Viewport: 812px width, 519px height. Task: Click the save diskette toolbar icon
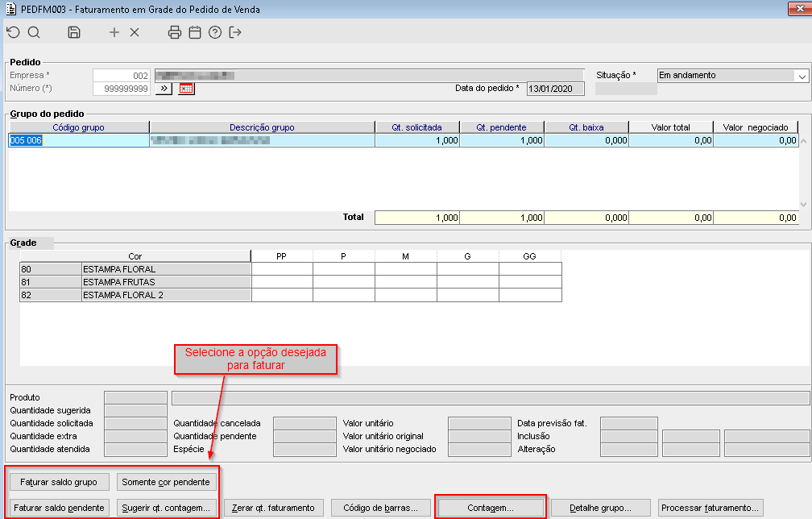click(74, 32)
